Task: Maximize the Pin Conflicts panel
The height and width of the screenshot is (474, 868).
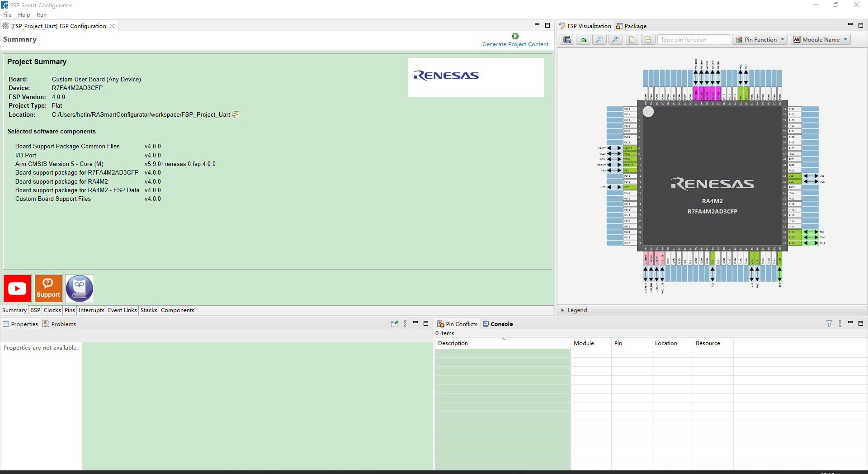Action: (x=861, y=323)
